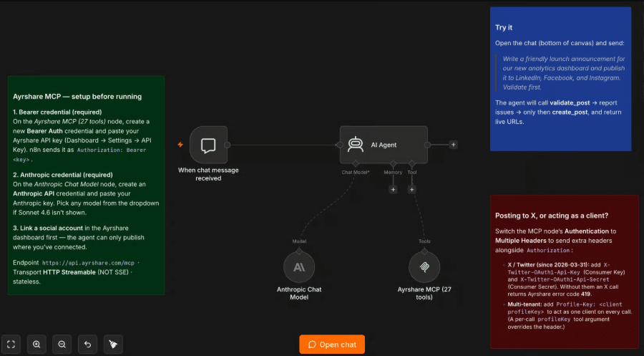Click the 'Ayrshare MCP — setup before running' title
The image size is (644, 356).
[77, 97]
